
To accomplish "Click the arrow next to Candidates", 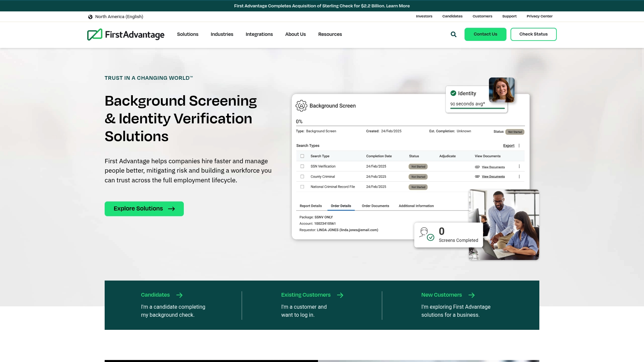I will pyautogui.click(x=179, y=295).
